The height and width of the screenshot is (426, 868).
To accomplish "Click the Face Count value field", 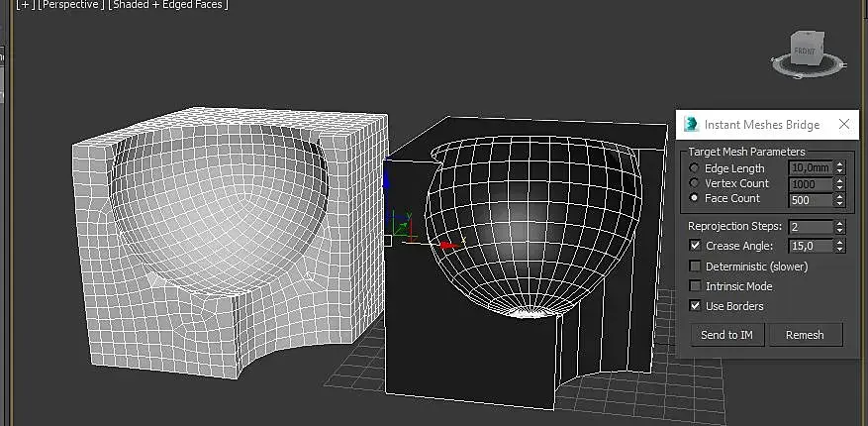I will coord(811,200).
